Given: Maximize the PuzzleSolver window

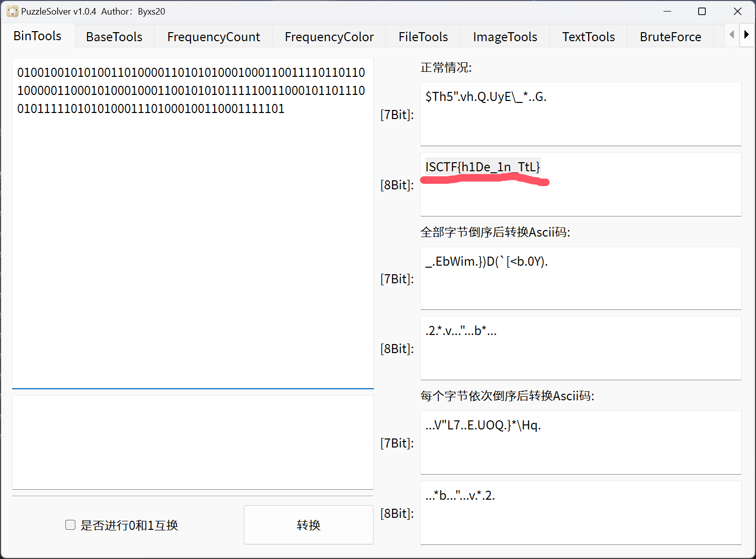Looking at the screenshot, I should [702, 12].
